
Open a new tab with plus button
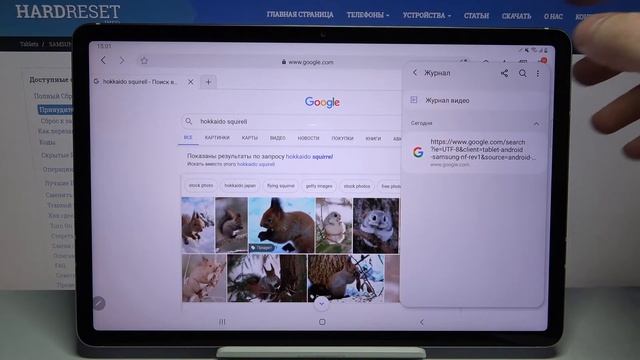click(x=208, y=82)
